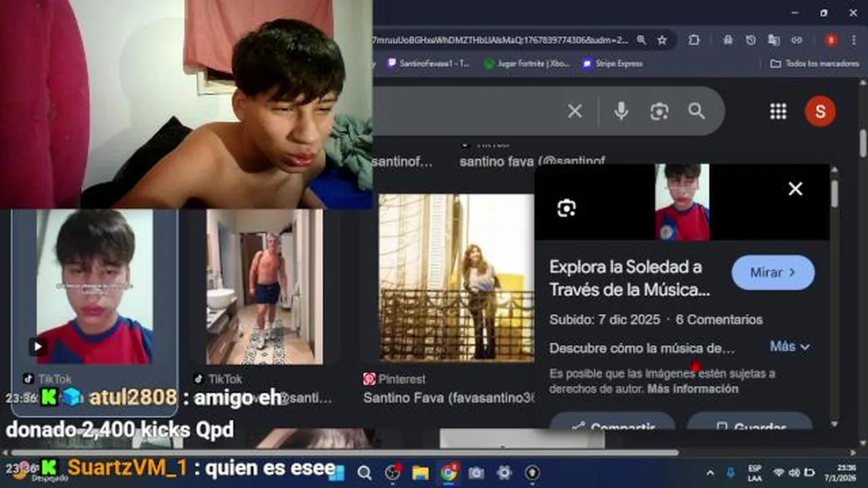This screenshot has height=488, width=868.
Task: Click the Chrome address bar URL
Action: point(502,40)
